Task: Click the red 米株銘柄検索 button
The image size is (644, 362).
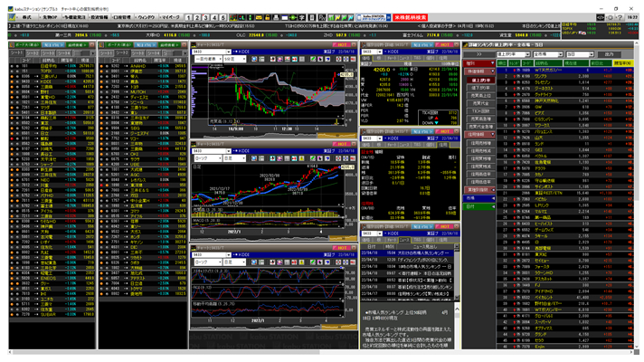Action: pos(411,17)
